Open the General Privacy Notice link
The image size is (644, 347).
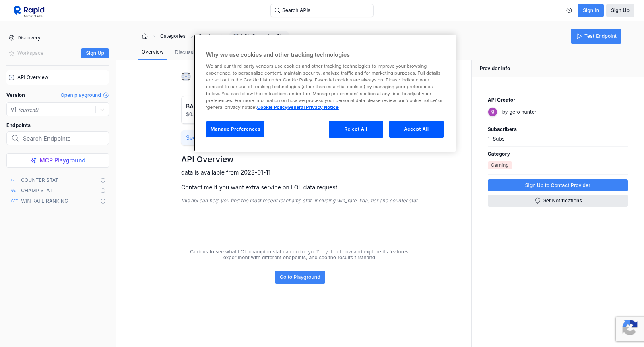[313, 107]
